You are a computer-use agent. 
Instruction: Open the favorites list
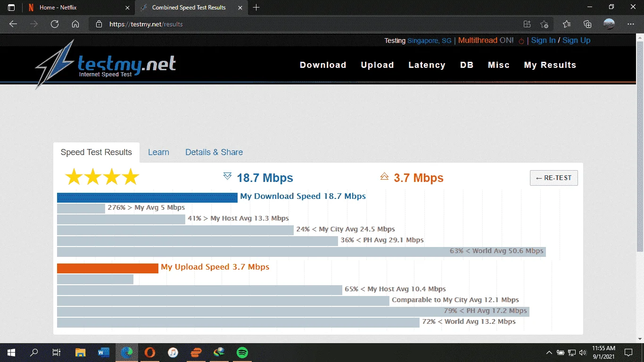tap(567, 24)
